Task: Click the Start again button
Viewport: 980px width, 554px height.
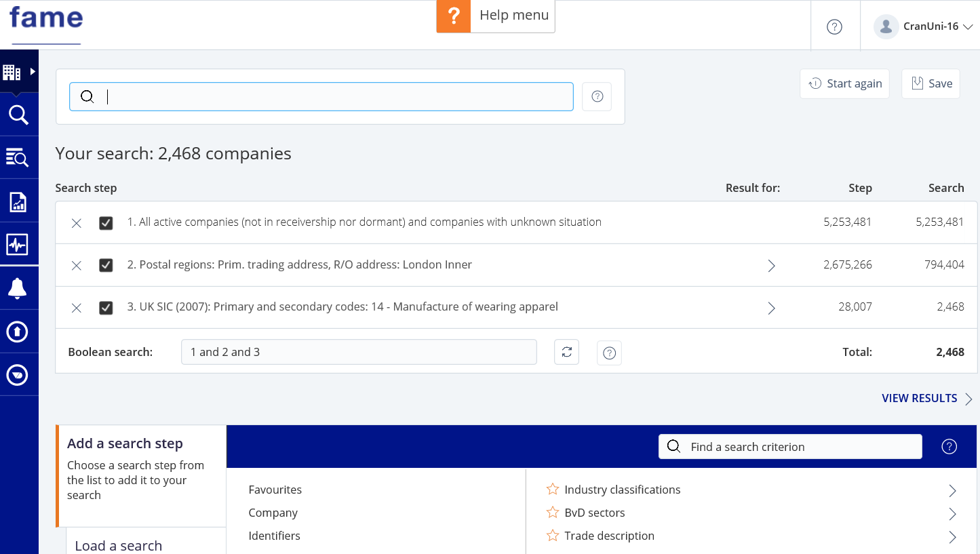Action: 844,83
